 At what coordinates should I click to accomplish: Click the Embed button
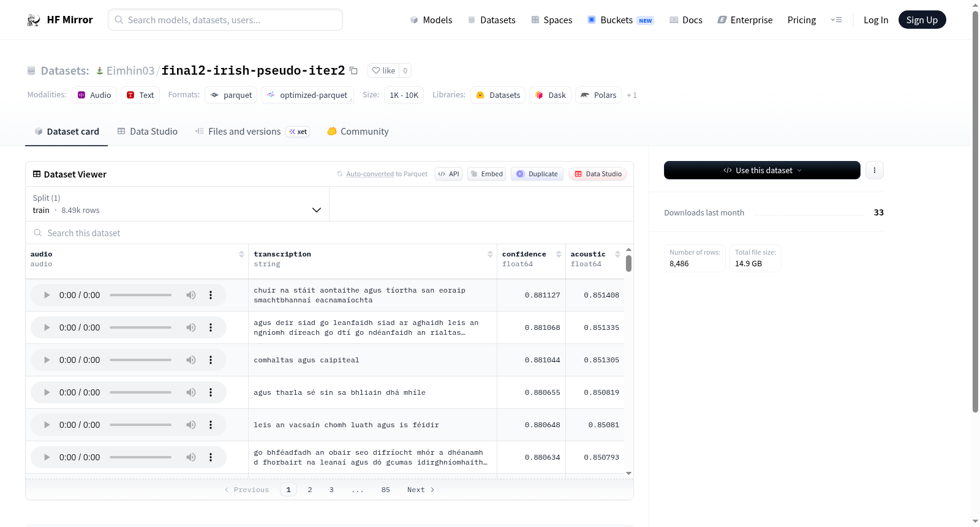(x=487, y=174)
